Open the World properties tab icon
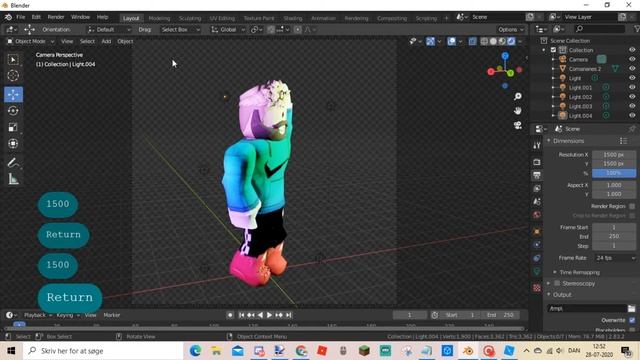The width and height of the screenshot is (640, 360). (537, 215)
